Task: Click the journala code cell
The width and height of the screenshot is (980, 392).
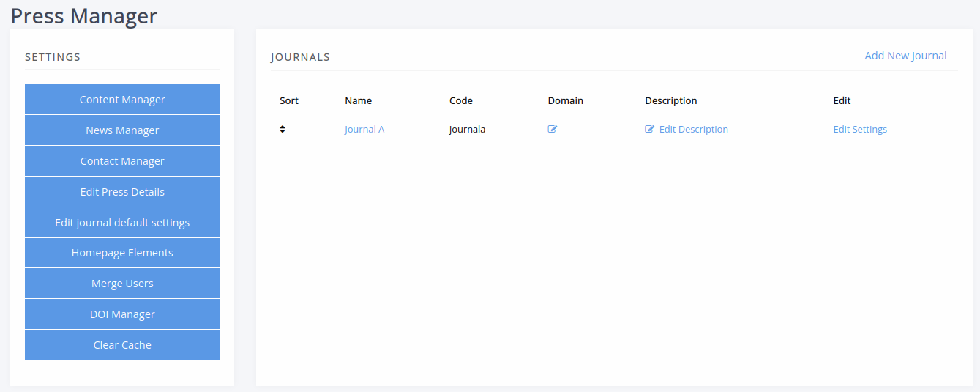Action: [x=468, y=130]
